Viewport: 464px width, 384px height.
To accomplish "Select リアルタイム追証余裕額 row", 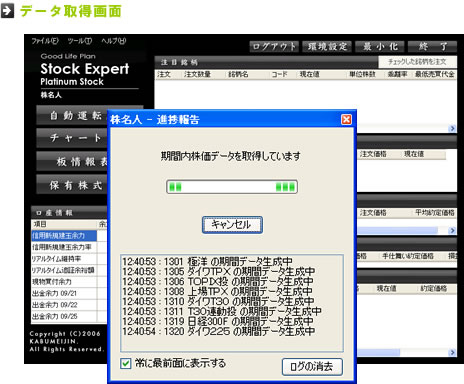I will [64, 270].
